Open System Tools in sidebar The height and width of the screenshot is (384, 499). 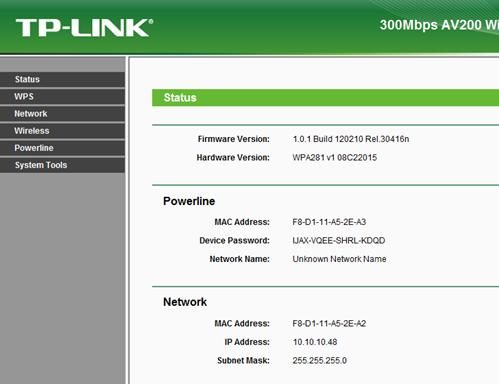point(62,165)
